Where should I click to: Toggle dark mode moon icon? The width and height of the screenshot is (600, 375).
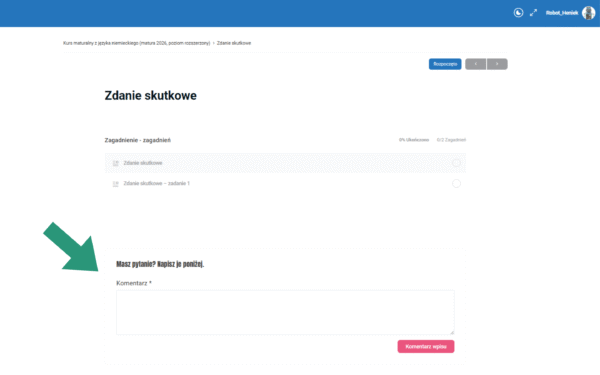(518, 13)
